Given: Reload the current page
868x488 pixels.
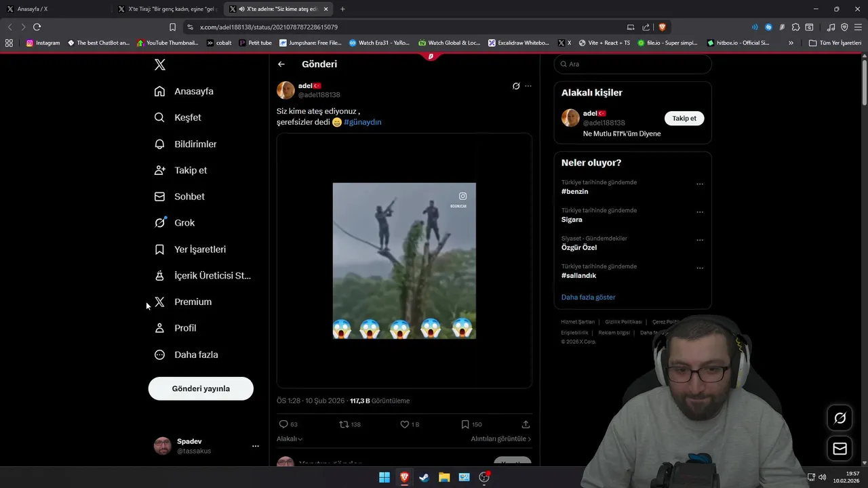Looking at the screenshot, I should click(37, 27).
